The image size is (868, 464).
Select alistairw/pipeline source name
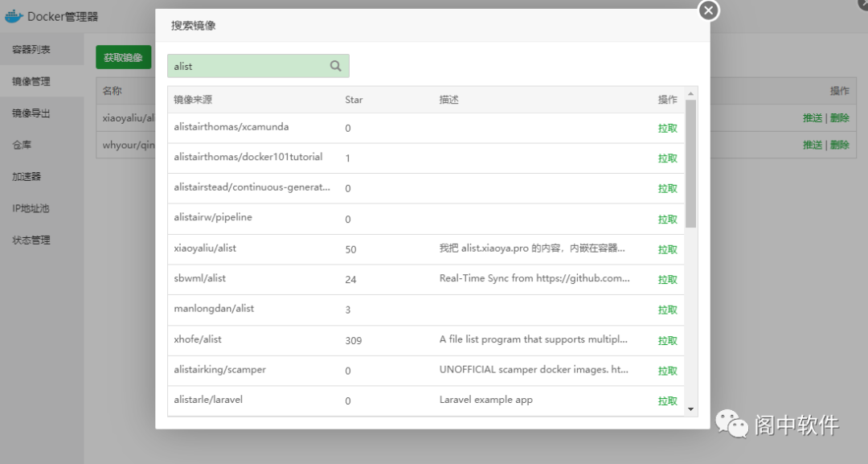[213, 218]
